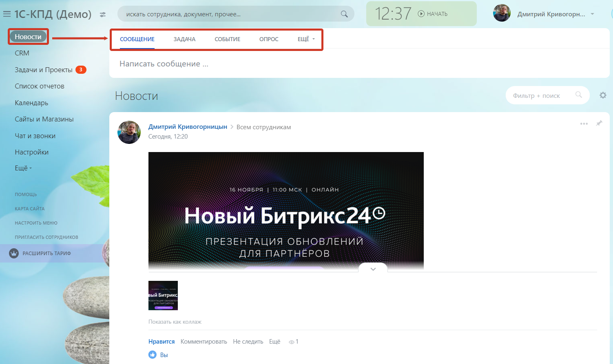The height and width of the screenshot is (364, 613).
Task: Click ПРИГЛАСИТЬ СОТРУДНИКОВ link
Action: tap(46, 237)
